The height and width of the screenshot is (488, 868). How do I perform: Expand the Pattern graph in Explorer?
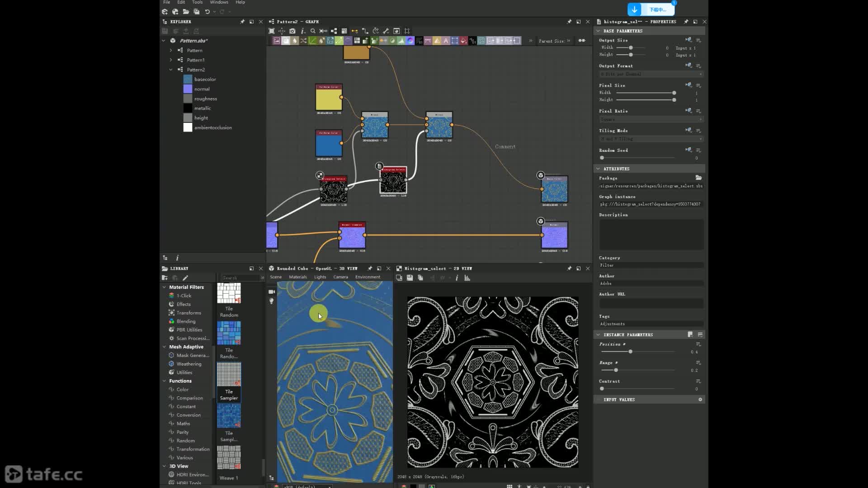click(x=171, y=50)
